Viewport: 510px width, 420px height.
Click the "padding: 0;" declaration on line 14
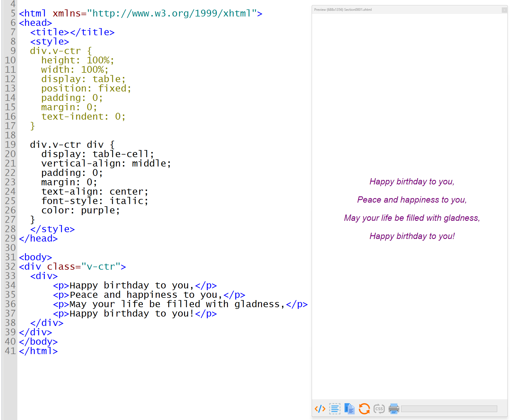click(72, 98)
